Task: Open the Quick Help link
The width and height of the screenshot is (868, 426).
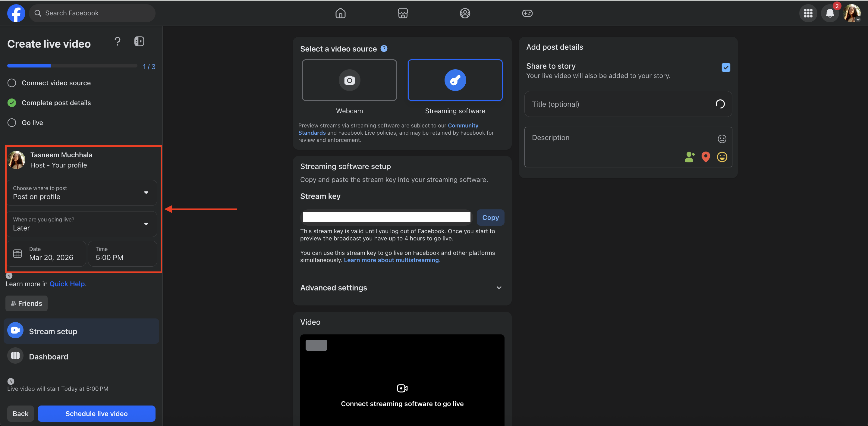Action: pyautogui.click(x=67, y=283)
